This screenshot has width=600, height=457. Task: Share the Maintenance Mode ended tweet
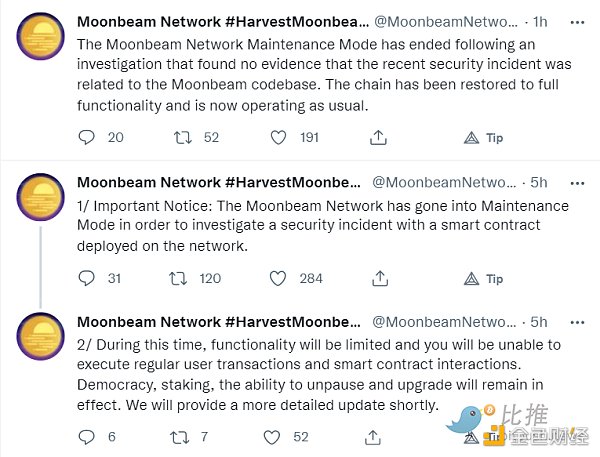tap(377, 138)
